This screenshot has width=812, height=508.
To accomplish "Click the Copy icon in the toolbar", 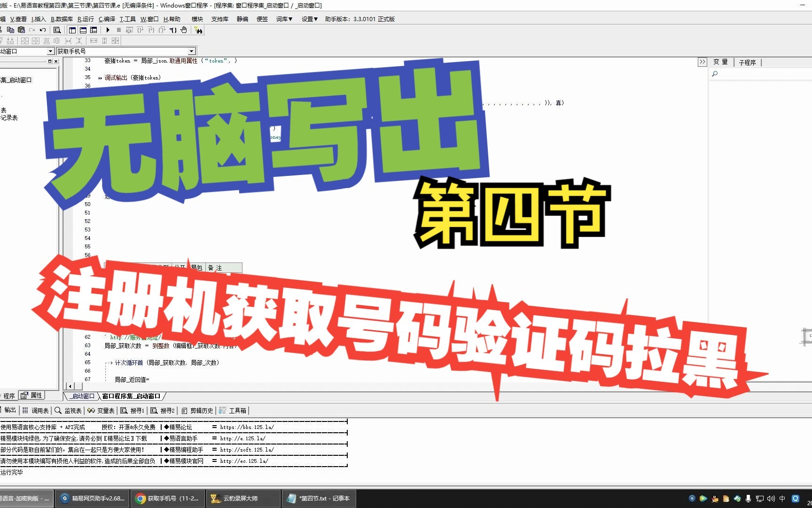I will coord(10,30).
